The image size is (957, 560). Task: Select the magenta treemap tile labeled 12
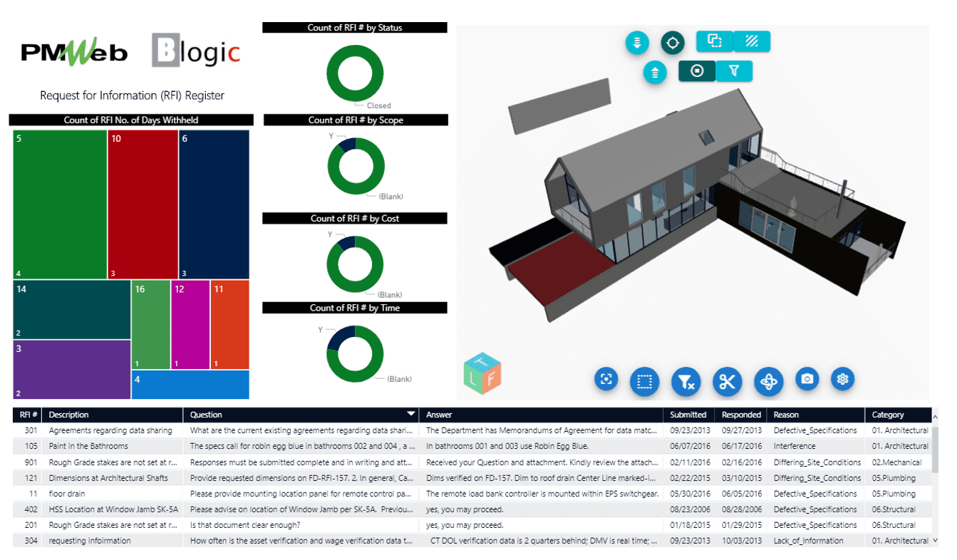click(190, 325)
